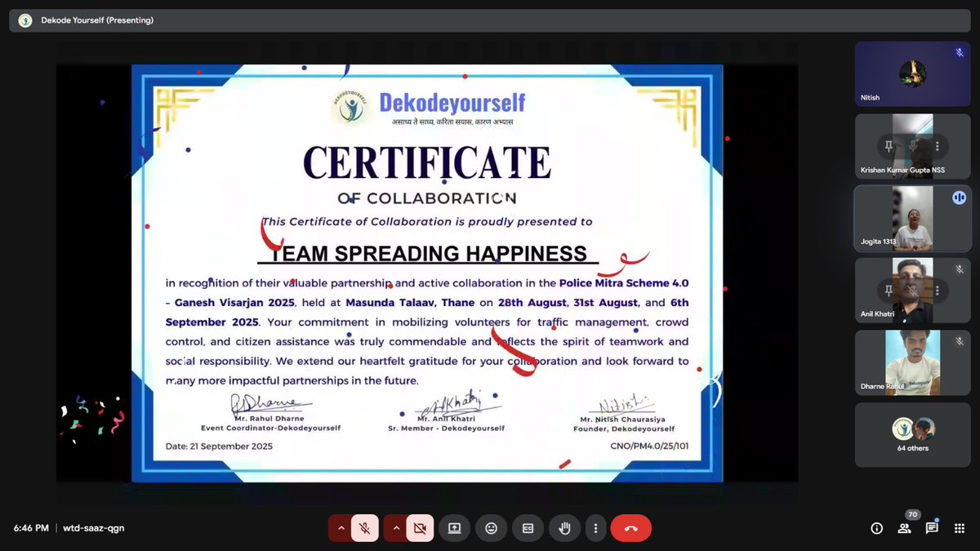
Task: Toggle closed captions button
Action: 528,528
